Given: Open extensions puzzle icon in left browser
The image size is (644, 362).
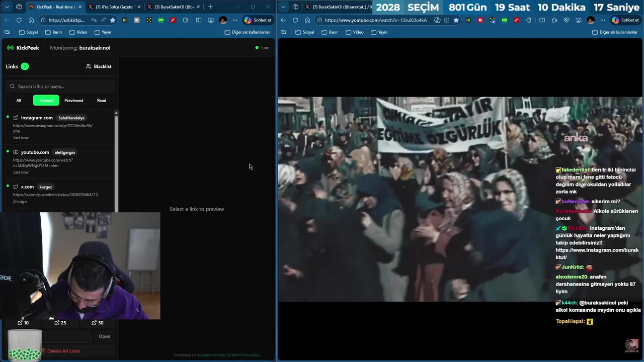Looking at the screenshot, I should point(186,20).
